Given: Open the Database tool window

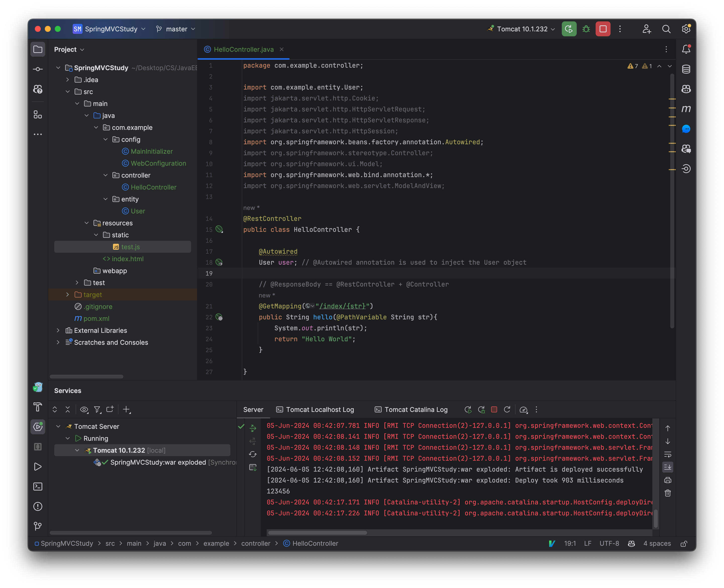Looking at the screenshot, I should click(x=686, y=69).
